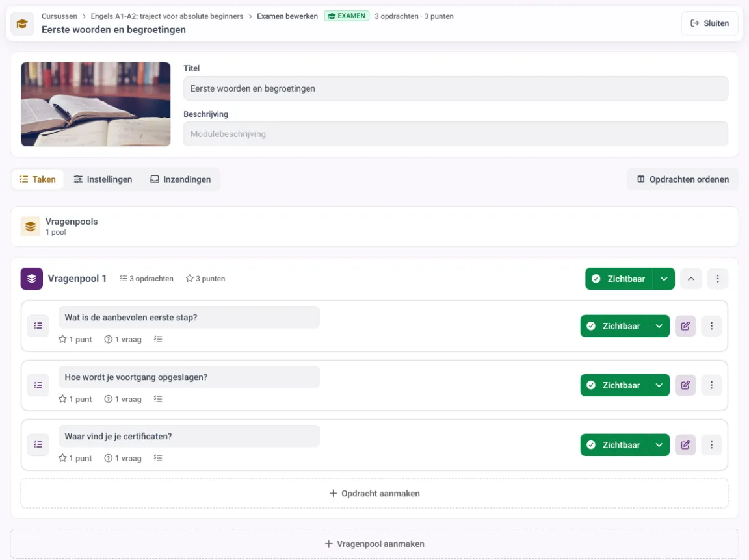Go to Cursussen breadcrumb
Viewport: 749px width, 560px height.
click(x=59, y=16)
